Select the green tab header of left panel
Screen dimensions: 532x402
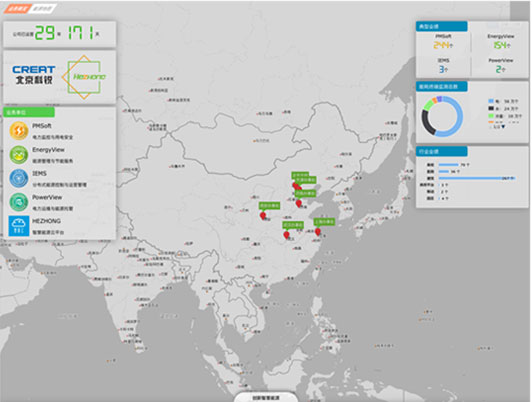pyautogui.click(x=29, y=112)
